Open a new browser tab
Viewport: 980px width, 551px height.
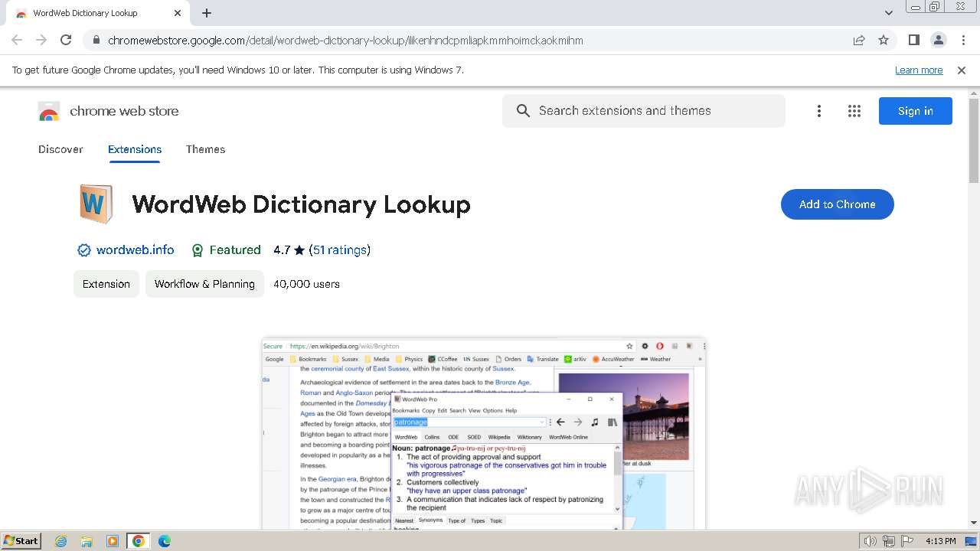coord(207,13)
